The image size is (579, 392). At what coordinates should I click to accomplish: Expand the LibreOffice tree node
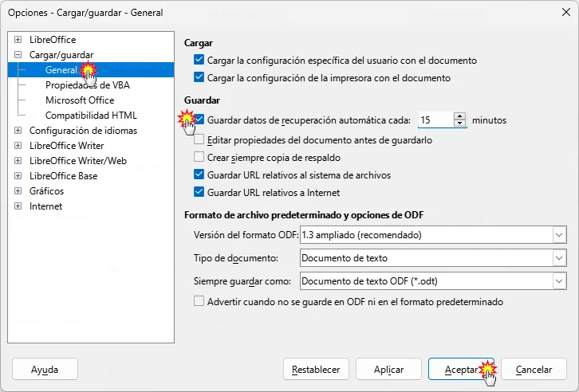[x=18, y=40]
